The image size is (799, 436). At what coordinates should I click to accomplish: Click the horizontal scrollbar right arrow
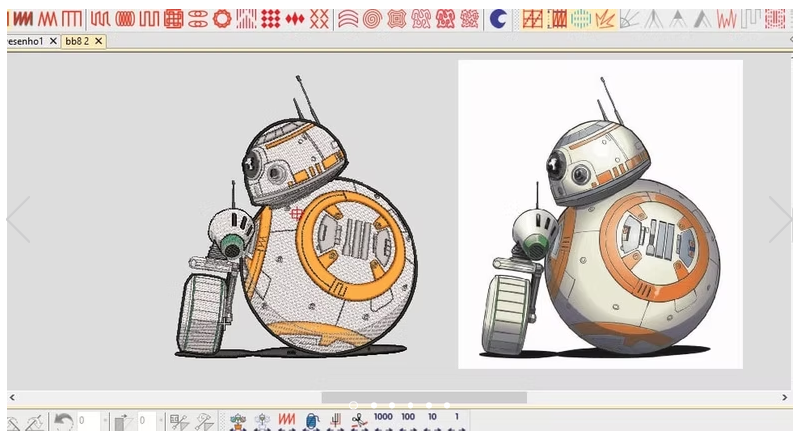tap(785, 397)
